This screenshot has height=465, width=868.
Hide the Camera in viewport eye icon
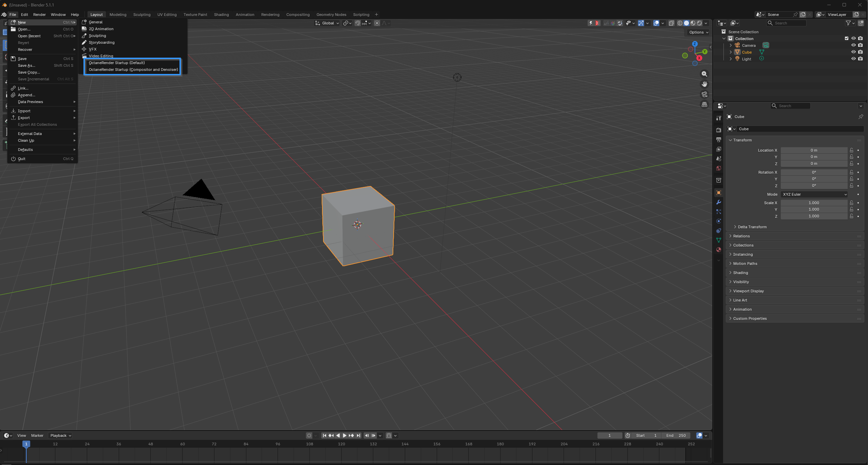(853, 45)
